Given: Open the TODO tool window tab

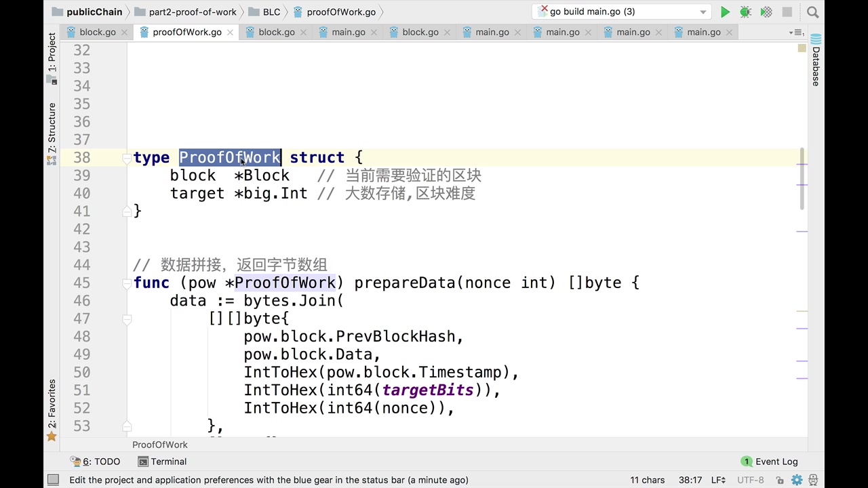Looking at the screenshot, I should (x=96, y=462).
